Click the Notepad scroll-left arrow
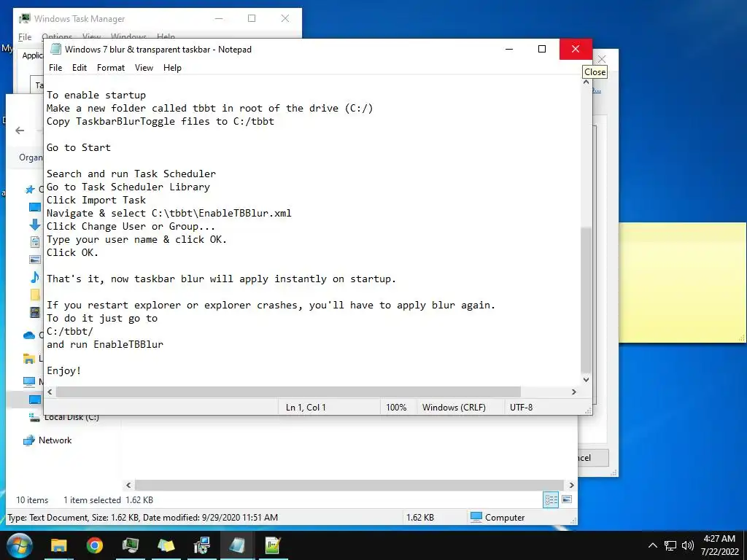This screenshot has height=560, width=747. coord(50,392)
